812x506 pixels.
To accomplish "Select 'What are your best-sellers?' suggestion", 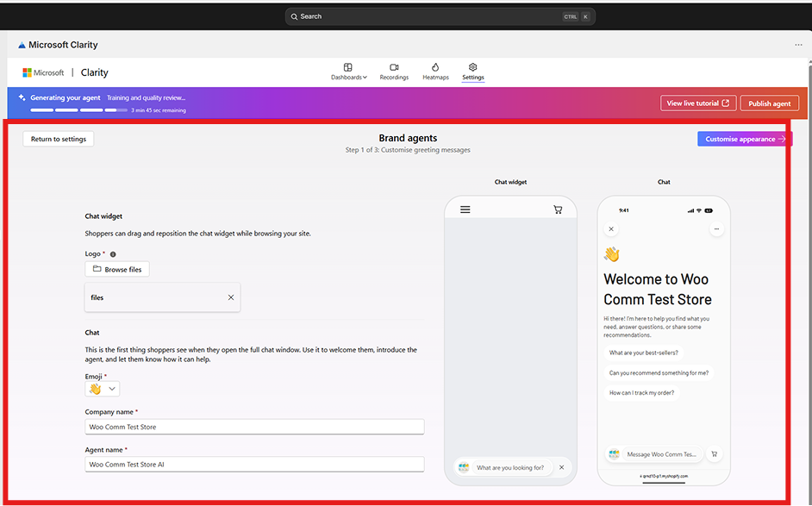I will tap(644, 353).
